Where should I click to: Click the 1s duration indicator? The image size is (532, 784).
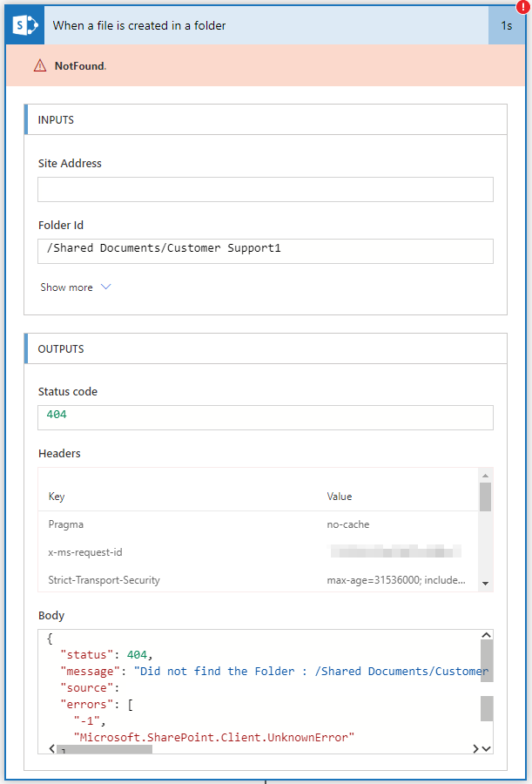click(x=507, y=25)
